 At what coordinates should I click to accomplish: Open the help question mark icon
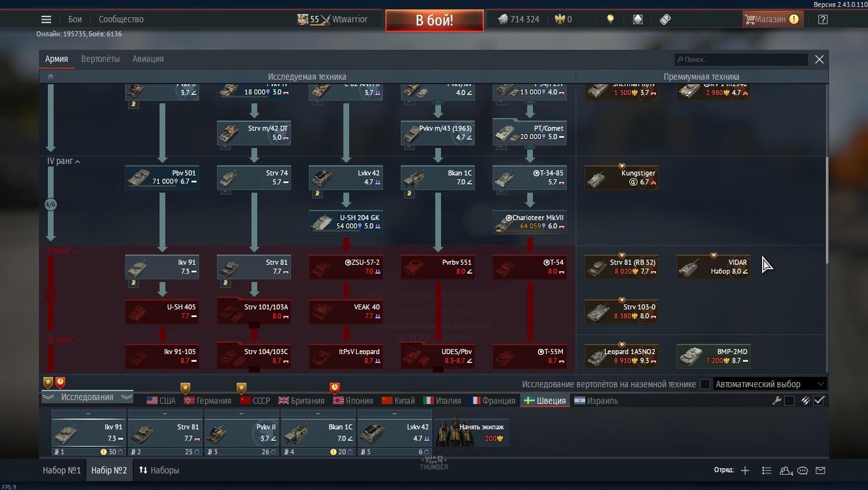pyautogui.click(x=823, y=19)
